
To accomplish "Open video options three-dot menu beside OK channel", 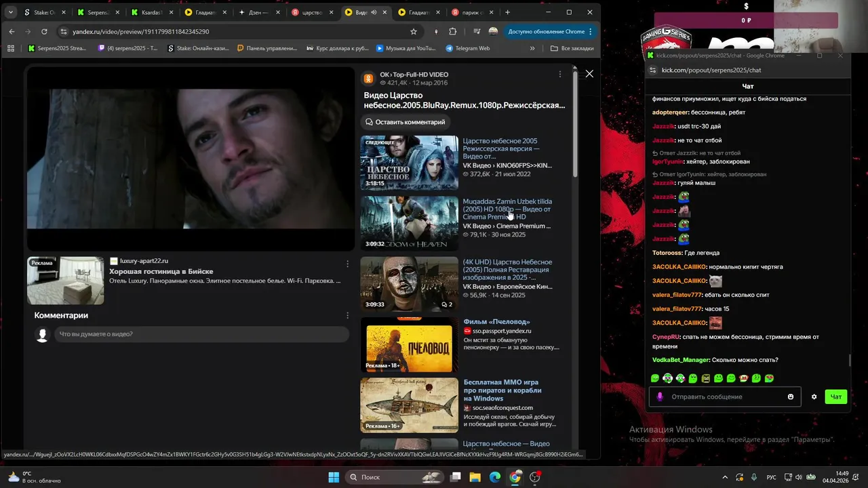I will pyautogui.click(x=559, y=74).
